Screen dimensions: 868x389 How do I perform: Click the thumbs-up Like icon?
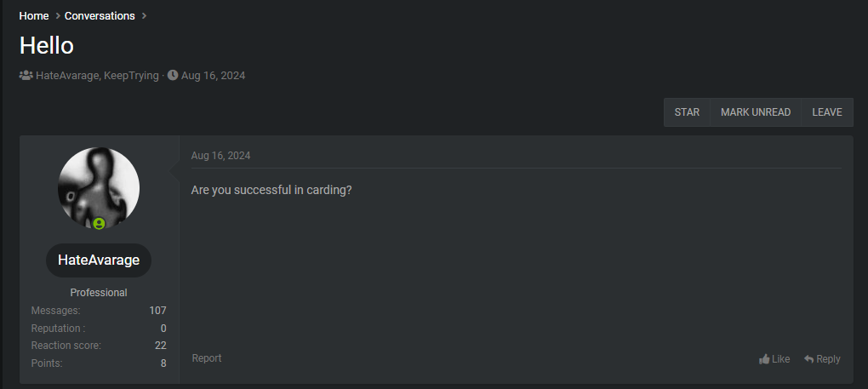(764, 359)
